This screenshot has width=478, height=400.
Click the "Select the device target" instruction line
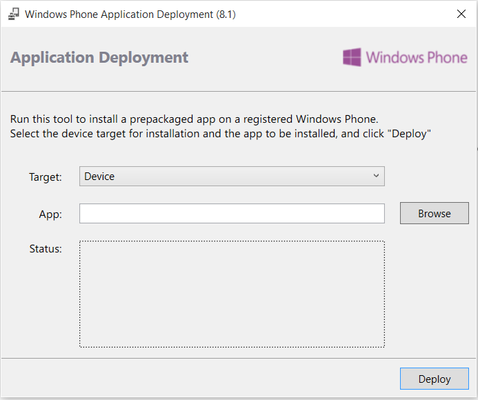click(220, 134)
